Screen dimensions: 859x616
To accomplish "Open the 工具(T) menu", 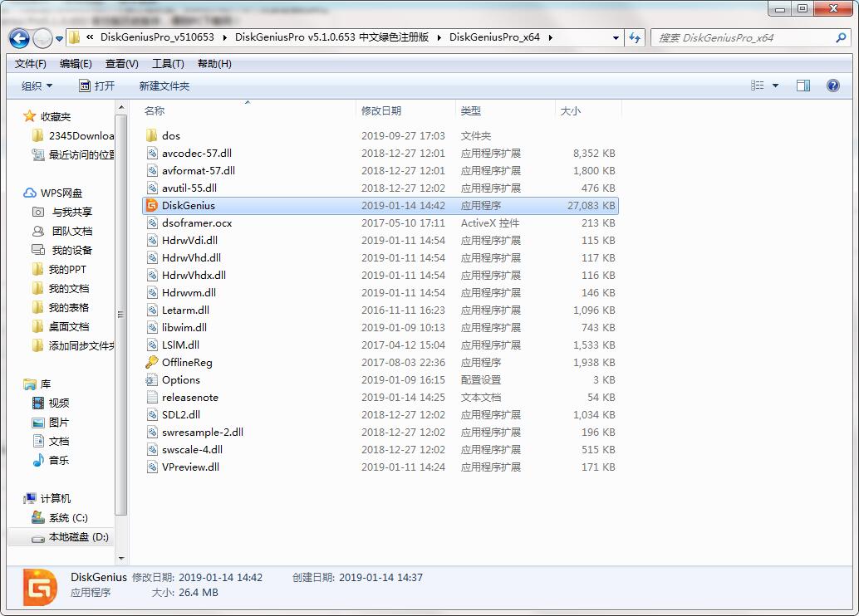I will coord(168,64).
